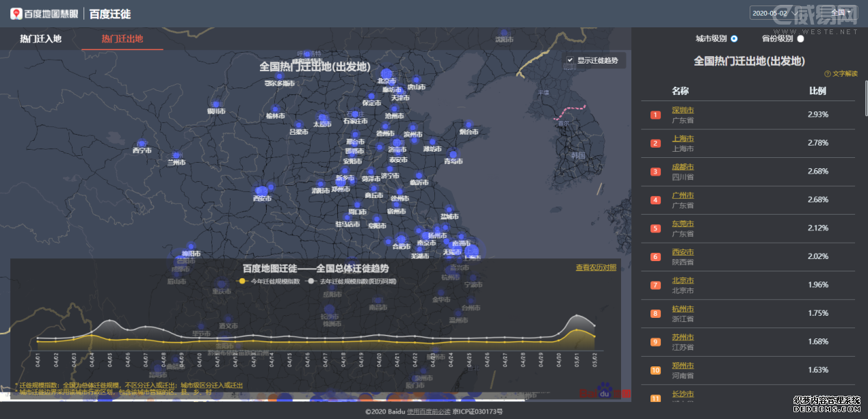Viewport: 868px width, 419px height.
Task: Click rank badge 7 for 北京市
Action: click(x=655, y=285)
